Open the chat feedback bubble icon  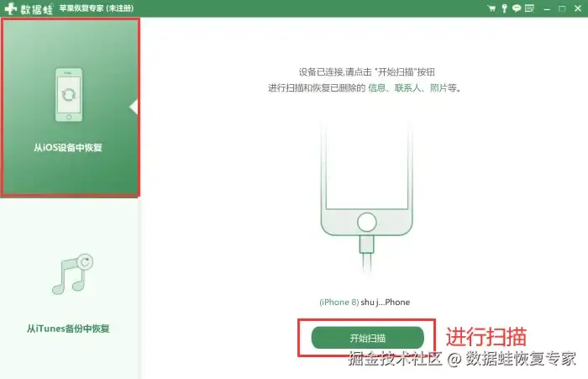tap(517, 8)
